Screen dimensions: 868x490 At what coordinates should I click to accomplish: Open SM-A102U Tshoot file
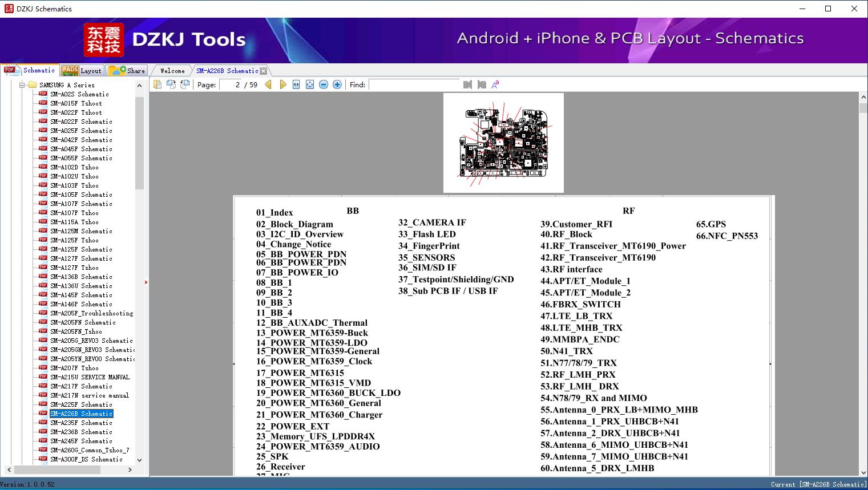point(74,176)
